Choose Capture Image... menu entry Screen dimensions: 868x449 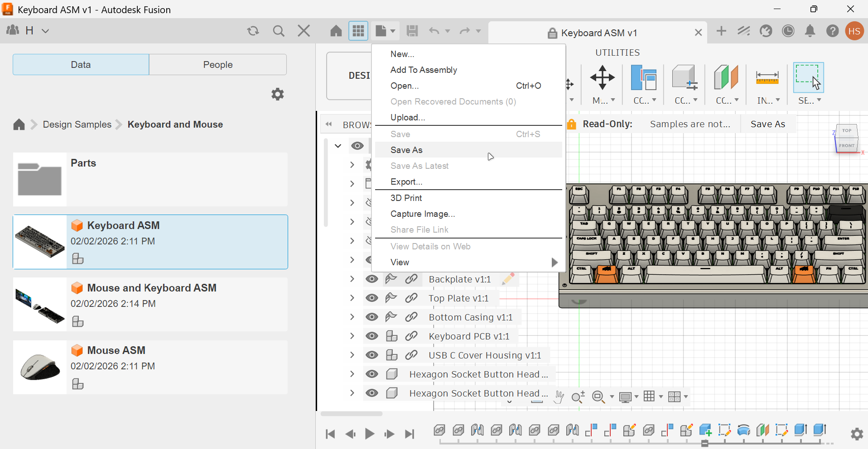(x=468, y=214)
